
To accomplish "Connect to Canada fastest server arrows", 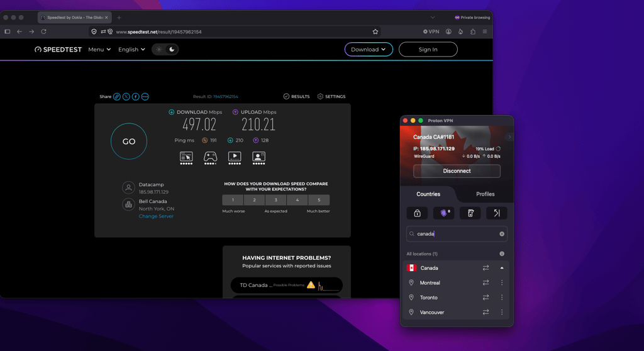I will pos(486,268).
